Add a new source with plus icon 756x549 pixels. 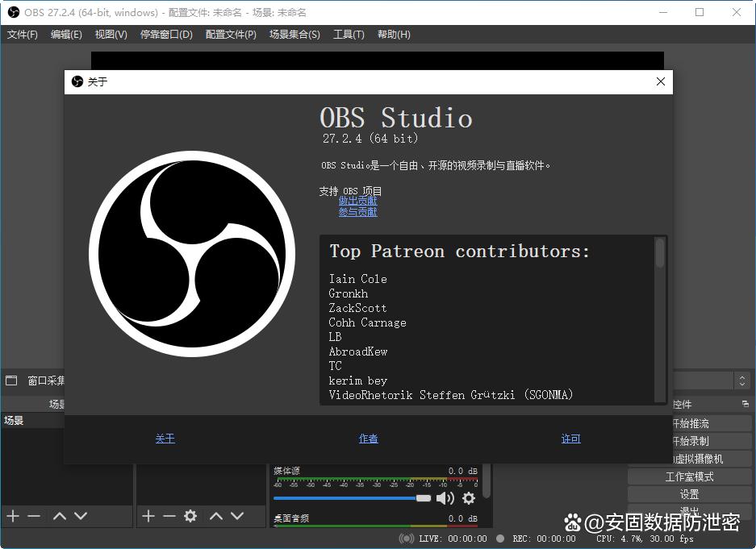click(x=148, y=516)
